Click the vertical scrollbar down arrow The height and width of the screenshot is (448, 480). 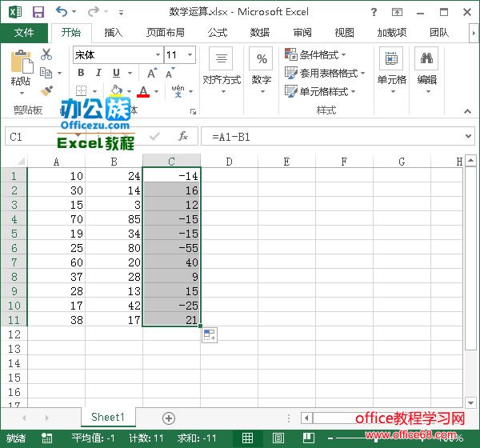tap(470, 403)
